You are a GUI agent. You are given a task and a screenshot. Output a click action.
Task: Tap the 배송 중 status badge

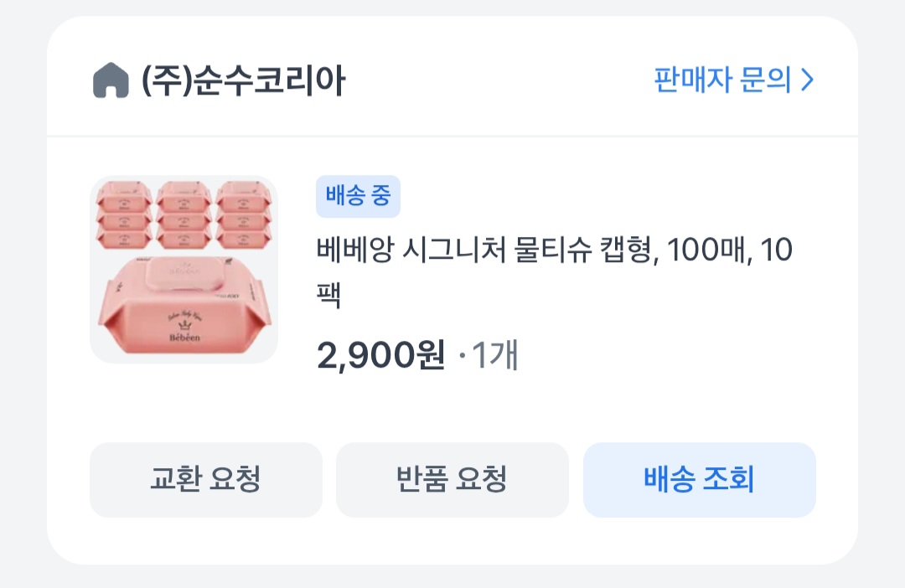(358, 196)
